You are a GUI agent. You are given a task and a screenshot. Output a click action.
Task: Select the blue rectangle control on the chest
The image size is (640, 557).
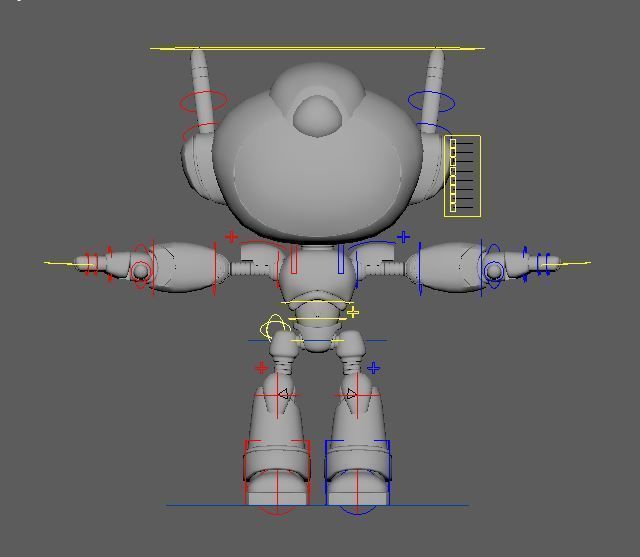(x=341, y=260)
